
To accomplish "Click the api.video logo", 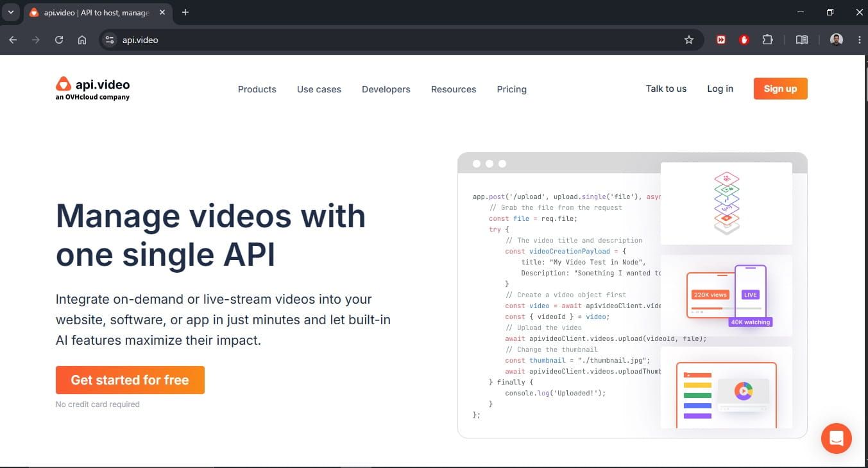I will click(x=92, y=89).
